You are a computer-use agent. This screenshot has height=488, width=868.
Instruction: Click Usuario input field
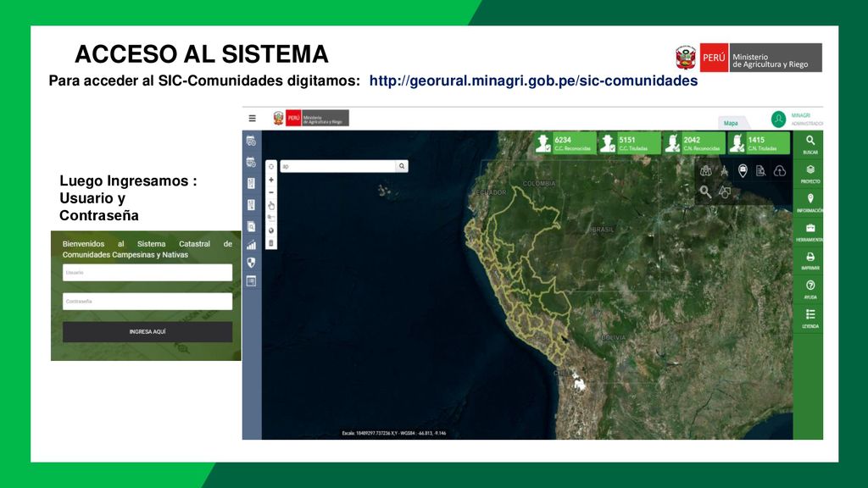147,272
